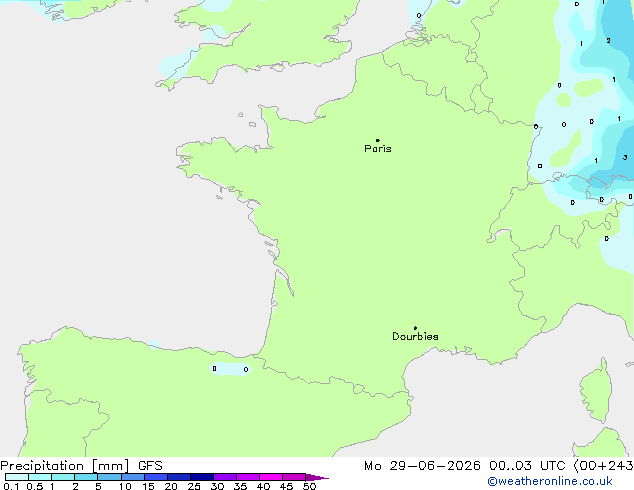
Task: Click the 'Mo 29-06-2026 00..03 UTC' date text
Action: [464, 466]
